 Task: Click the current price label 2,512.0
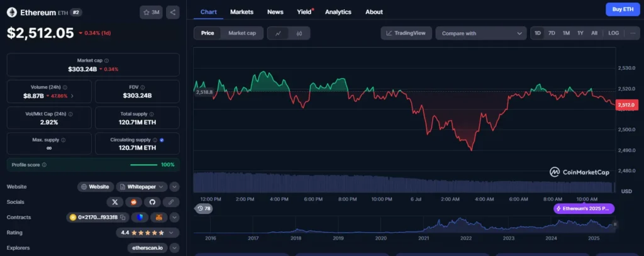coord(628,105)
